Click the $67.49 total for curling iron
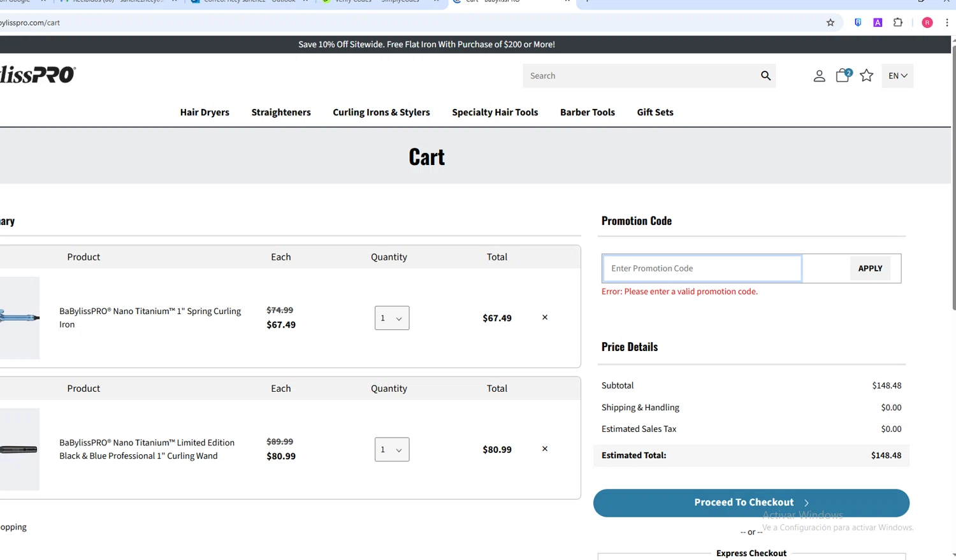This screenshot has width=956, height=560. pos(497,318)
